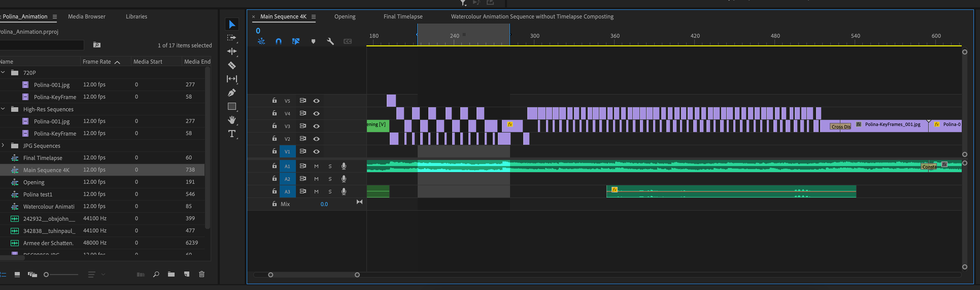Toggle snap in timeline magnet icon
This screenshot has width=980, height=290.
(x=278, y=41)
